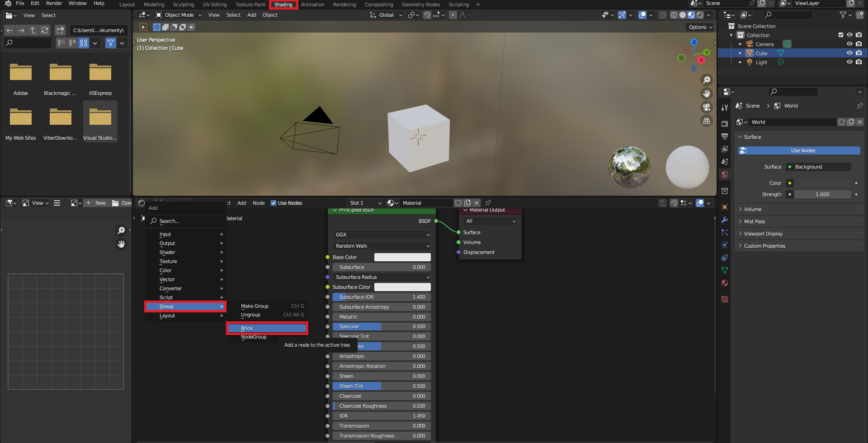Screen dimensions: 868x443
Task: Click file browser filter funnel icon
Action: [x=111, y=43]
